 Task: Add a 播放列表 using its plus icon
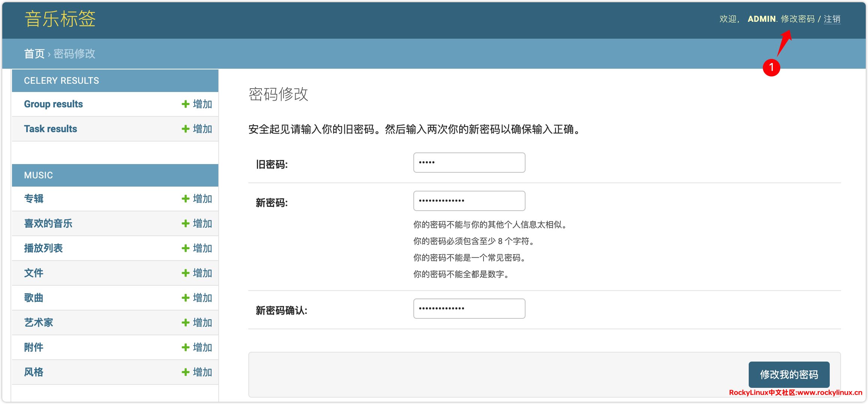(x=185, y=248)
